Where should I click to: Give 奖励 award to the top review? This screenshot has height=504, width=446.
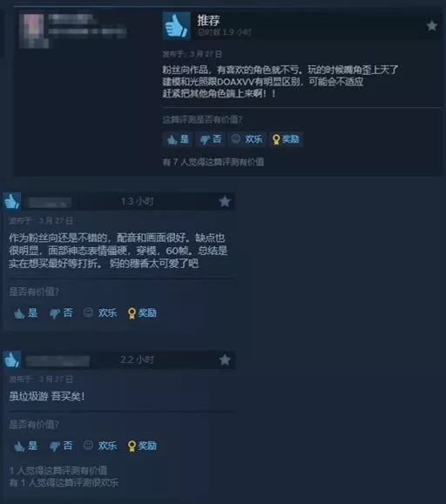click(286, 139)
